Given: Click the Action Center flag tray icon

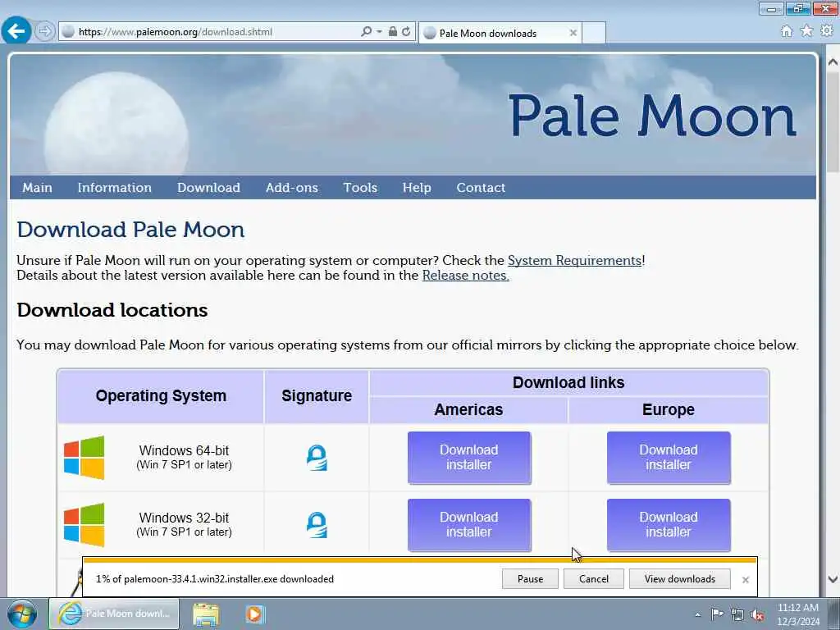Looking at the screenshot, I should pyautogui.click(x=717, y=614).
